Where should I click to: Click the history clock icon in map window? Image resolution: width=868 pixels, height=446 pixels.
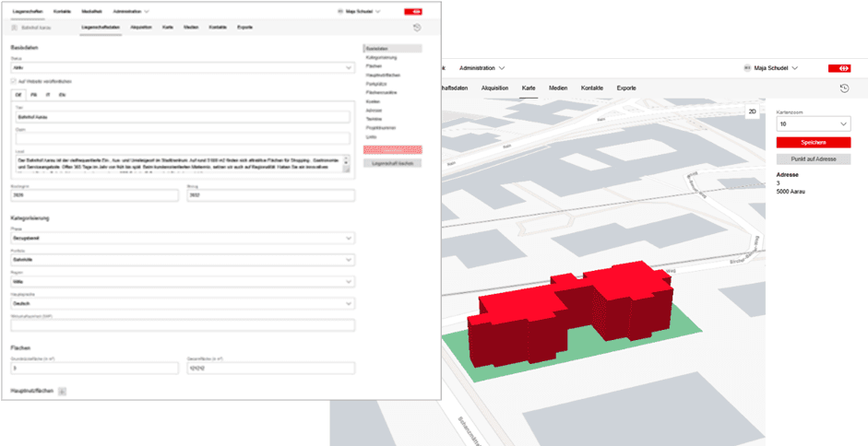pos(844,88)
